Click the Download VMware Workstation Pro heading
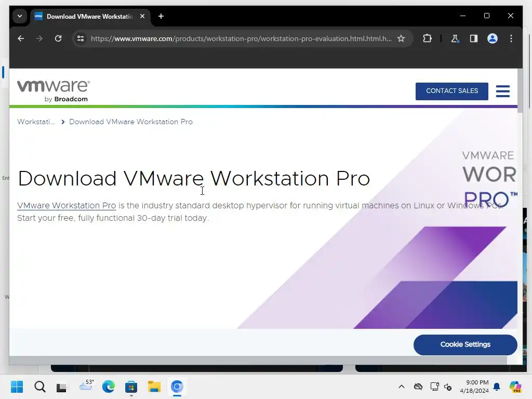This screenshot has height=399, width=532. [194, 179]
